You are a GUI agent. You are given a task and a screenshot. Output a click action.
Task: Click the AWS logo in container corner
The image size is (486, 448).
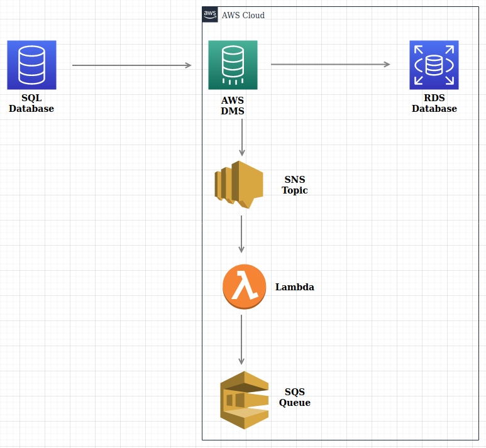(210, 14)
